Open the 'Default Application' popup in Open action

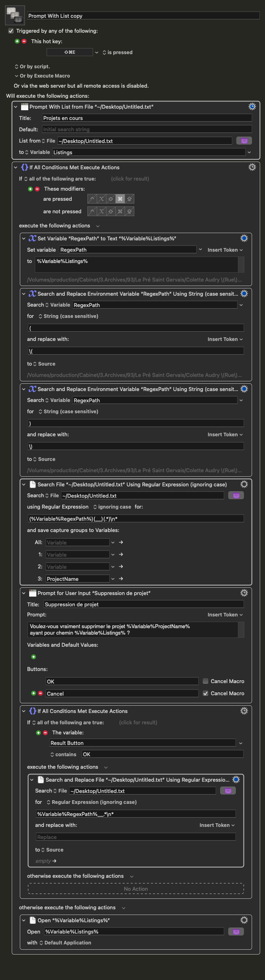[65, 942]
